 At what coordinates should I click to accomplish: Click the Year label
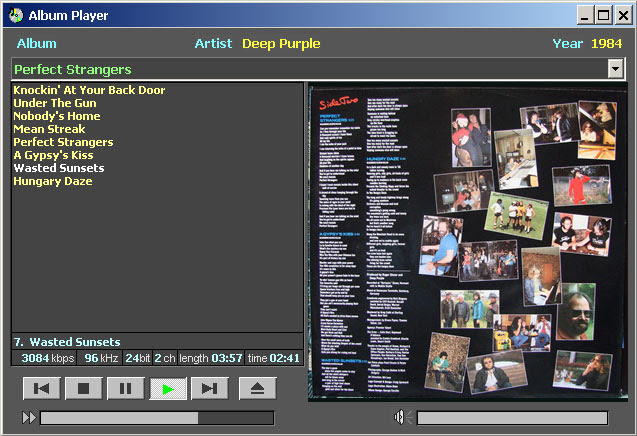(x=568, y=43)
